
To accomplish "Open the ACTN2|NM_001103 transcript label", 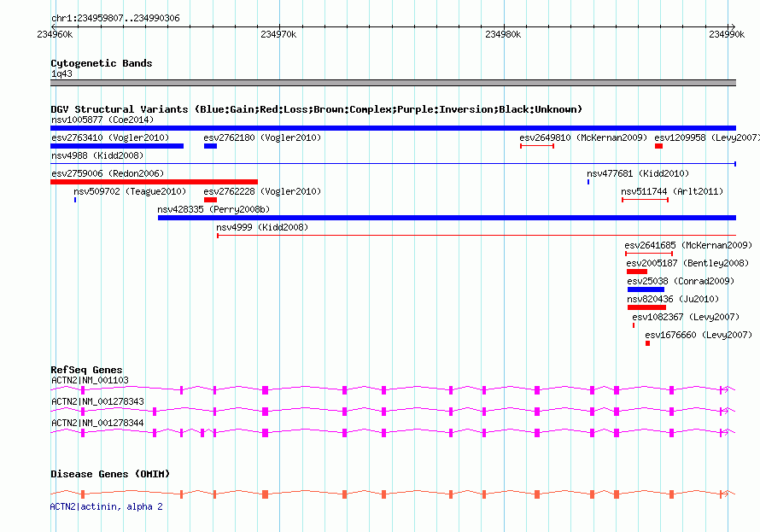I will click(90, 380).
